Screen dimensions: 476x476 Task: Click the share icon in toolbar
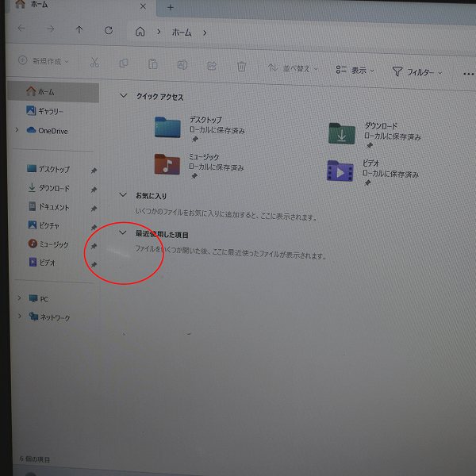pyautogui.click(x=212, y=66)
